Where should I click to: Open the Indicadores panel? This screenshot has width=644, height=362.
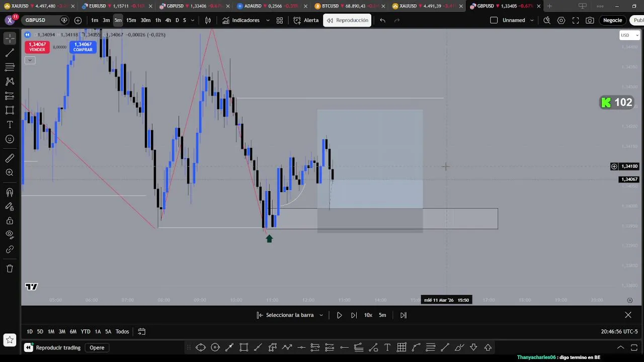(241, 20)
